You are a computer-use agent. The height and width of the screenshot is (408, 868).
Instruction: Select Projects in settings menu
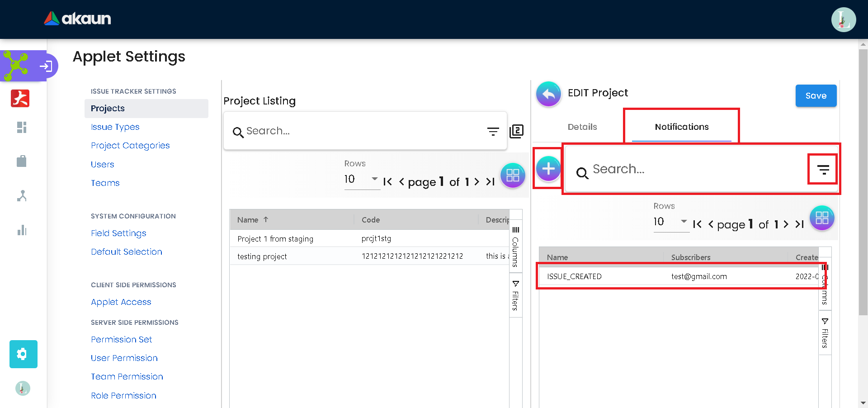(146, 109)
